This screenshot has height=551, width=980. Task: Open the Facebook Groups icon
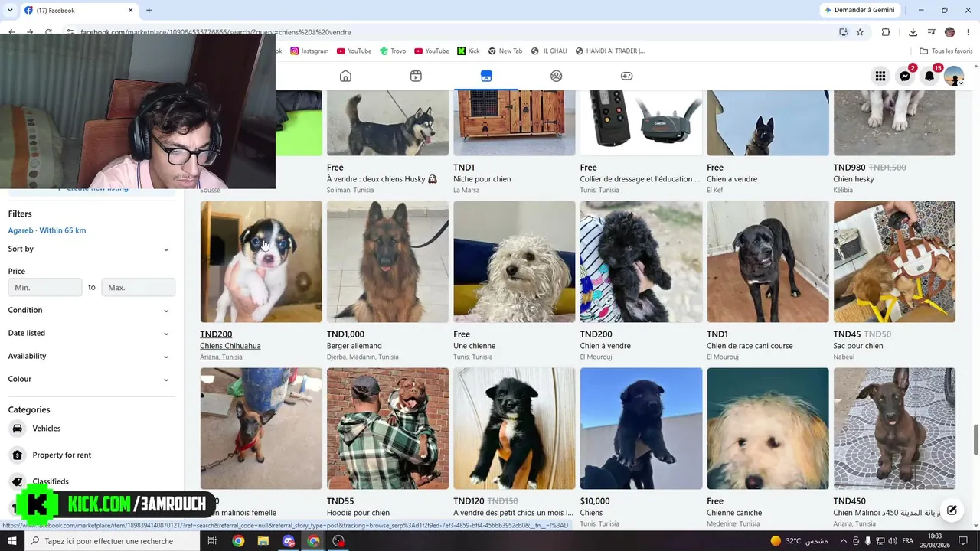coord(557,76)
